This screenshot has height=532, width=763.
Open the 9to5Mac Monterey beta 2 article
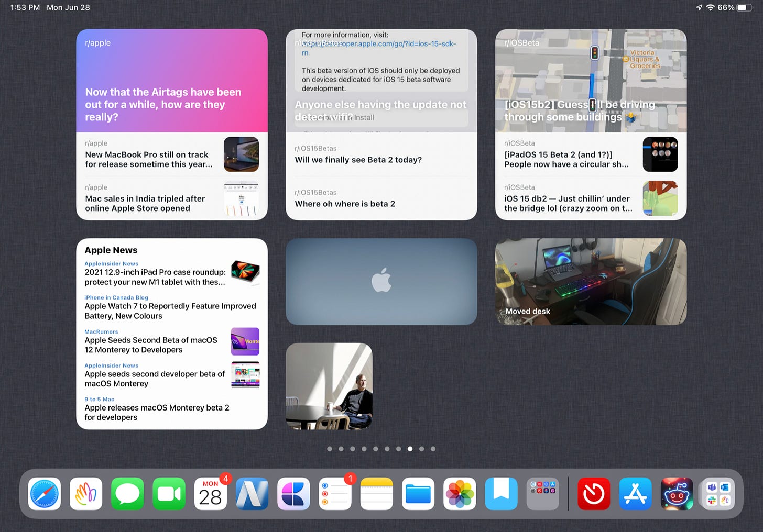(x=172, y=408)
